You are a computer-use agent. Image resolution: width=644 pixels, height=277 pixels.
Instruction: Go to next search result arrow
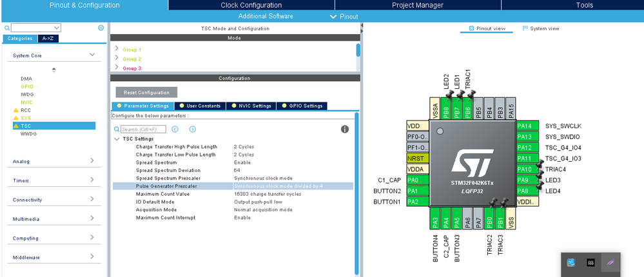[193, 129]
